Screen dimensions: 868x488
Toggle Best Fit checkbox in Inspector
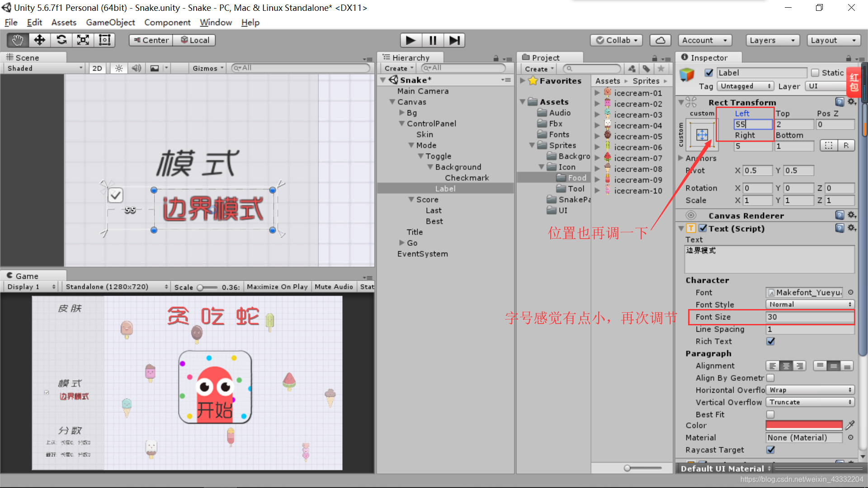point(769,413)
